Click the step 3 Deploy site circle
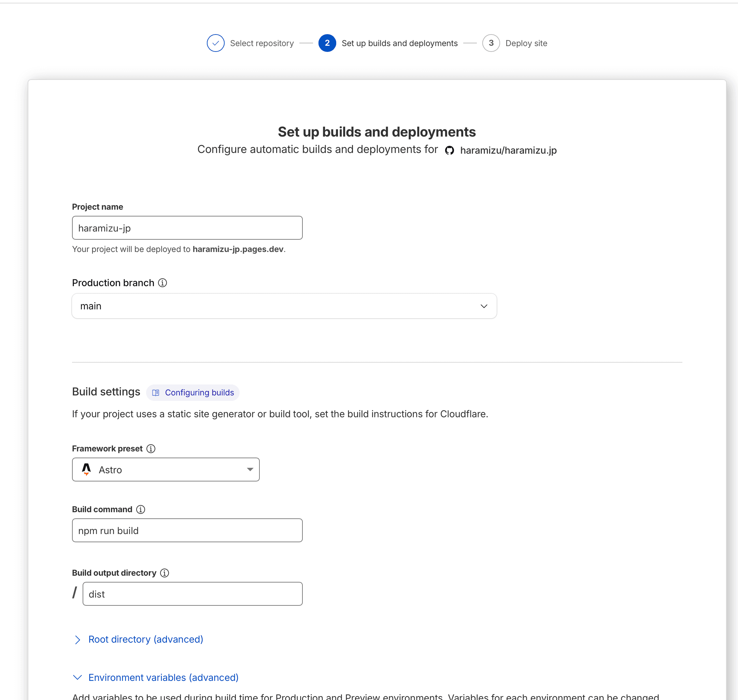The height and width of the screenshot is (700, 738). pyautogui.click(x=491, y=43)
